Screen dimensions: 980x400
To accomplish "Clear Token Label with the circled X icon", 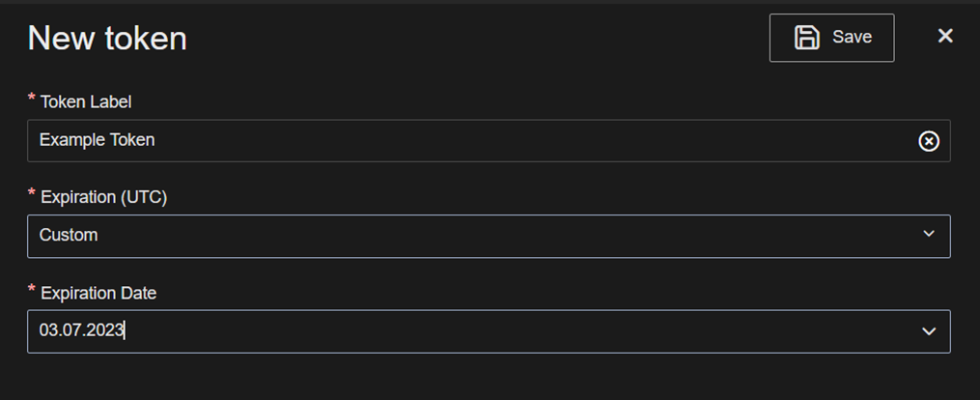I will pyautogui.click(x=928, y=141).
